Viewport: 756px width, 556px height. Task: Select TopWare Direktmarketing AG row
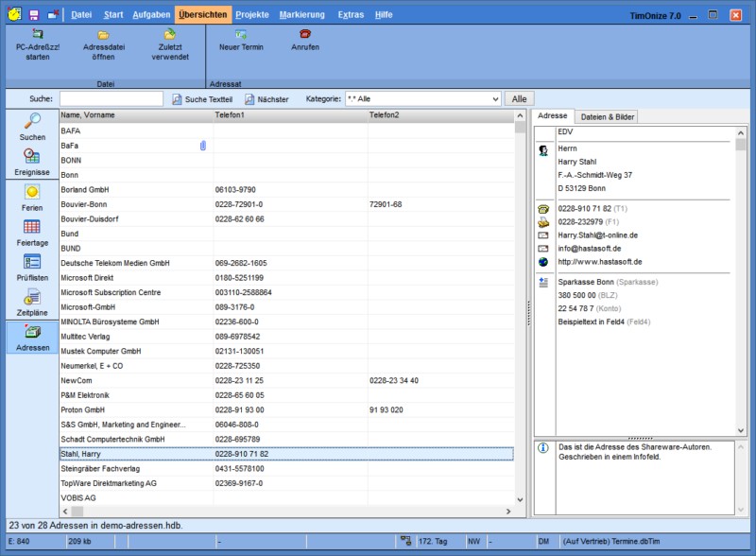[286, 483]
